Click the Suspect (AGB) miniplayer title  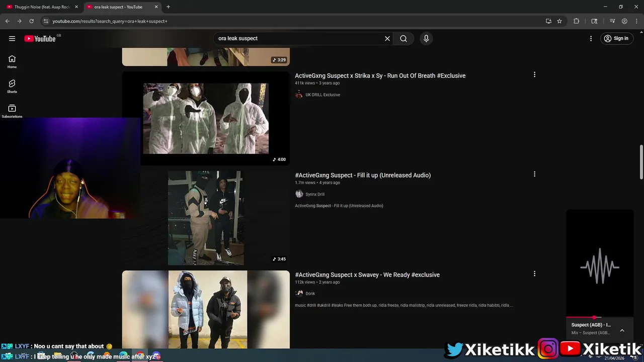point(591,325)
